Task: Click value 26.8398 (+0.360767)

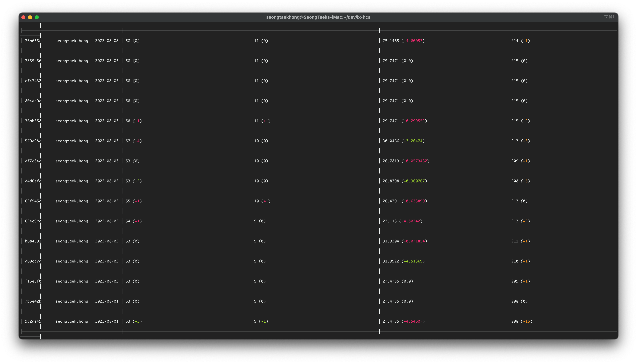Action: (405, 181)
